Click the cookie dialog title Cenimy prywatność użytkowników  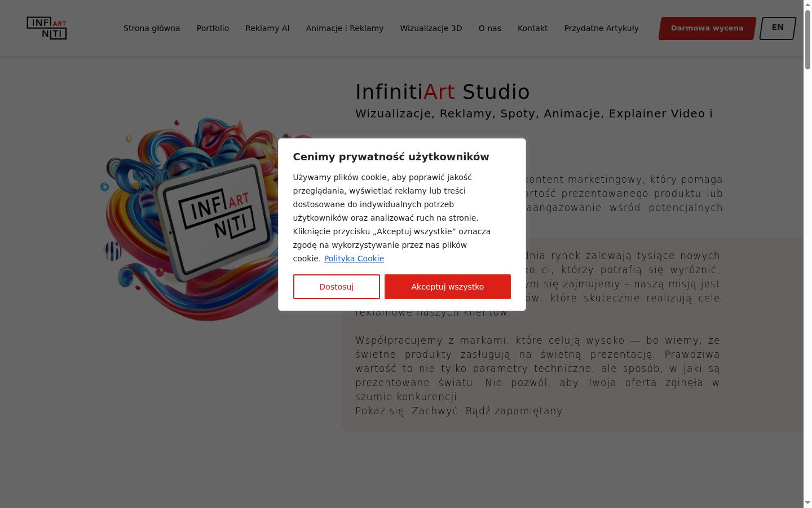coord(391,157)
